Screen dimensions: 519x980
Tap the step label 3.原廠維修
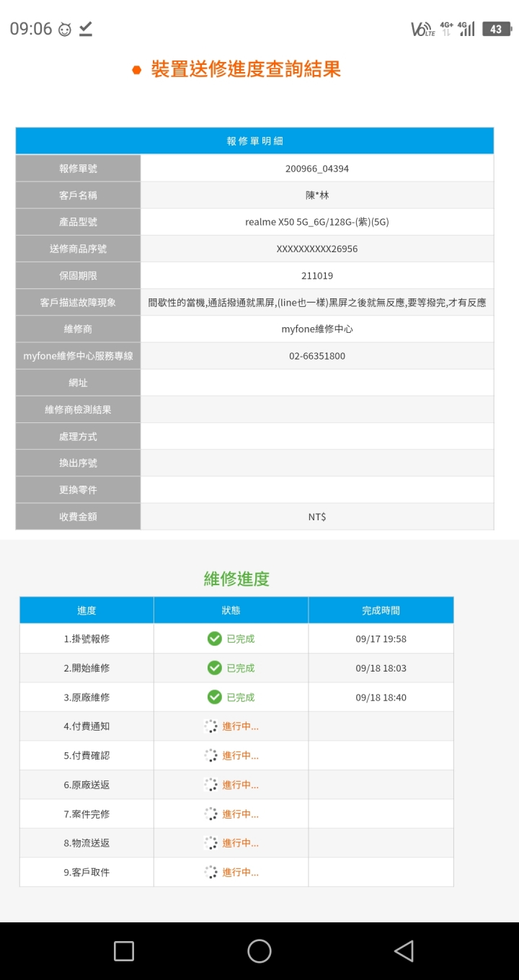pos(86,698)
